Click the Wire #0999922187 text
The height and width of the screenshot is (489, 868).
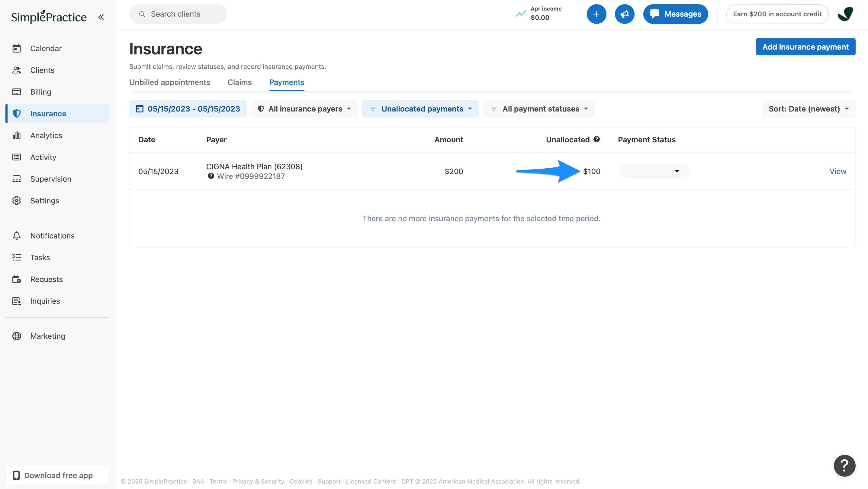[251, 176]
